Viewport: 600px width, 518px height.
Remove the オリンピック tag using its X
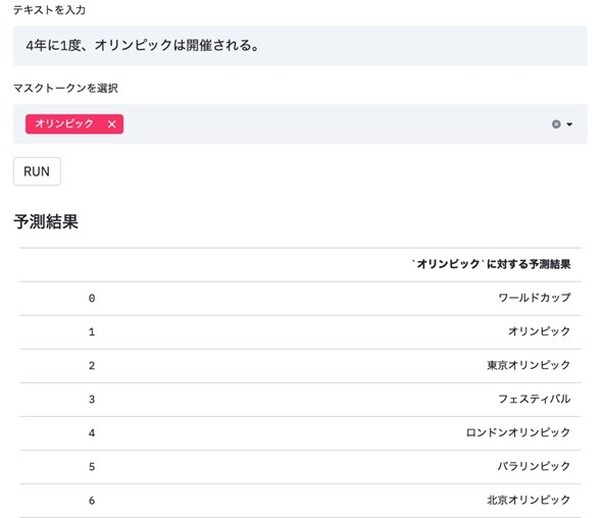(x=112, y=124)
